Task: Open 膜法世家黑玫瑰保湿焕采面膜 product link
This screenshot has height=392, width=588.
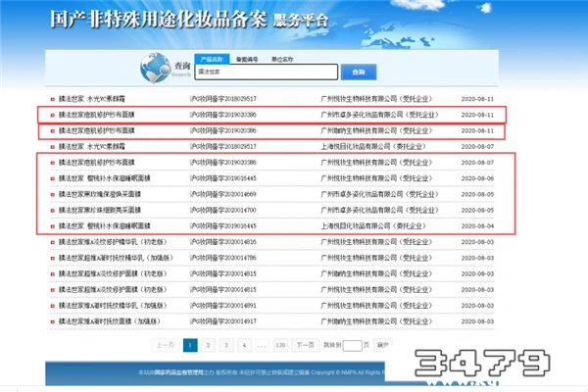Action: pyautogui.click(x=98, y=195)
